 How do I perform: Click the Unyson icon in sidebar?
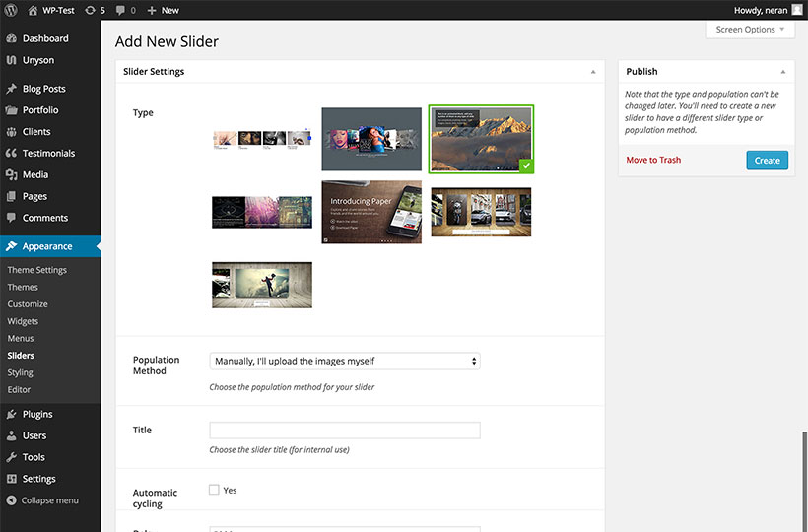12,60
